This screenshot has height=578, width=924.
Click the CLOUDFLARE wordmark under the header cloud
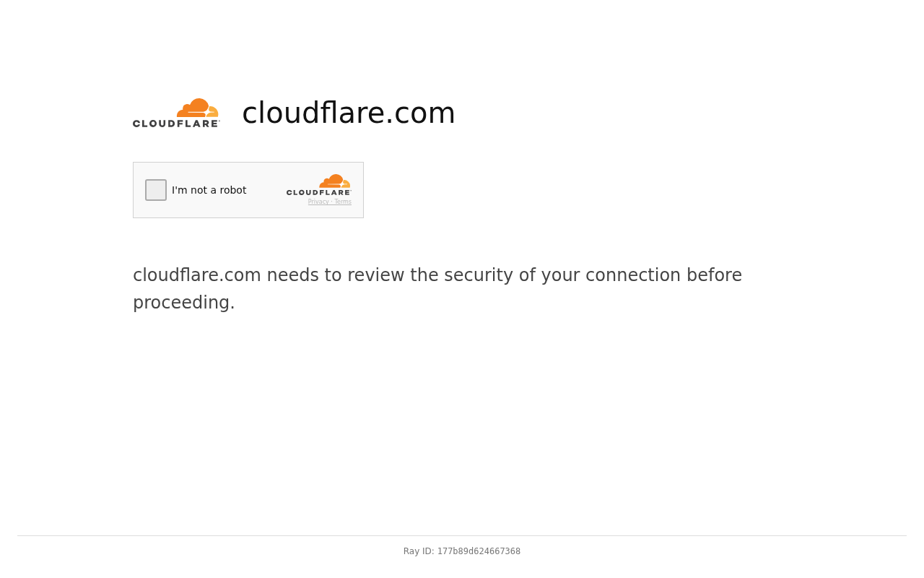(176, 124)
